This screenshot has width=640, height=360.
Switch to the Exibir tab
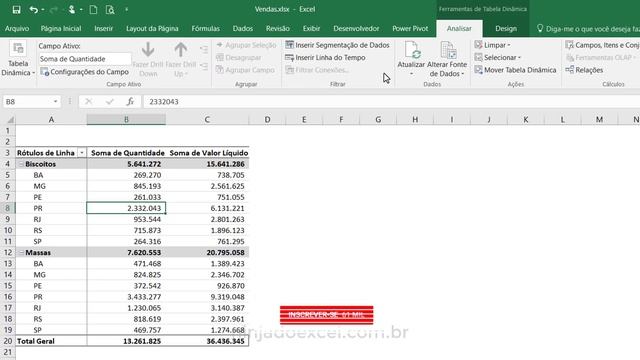pyautogui.click(x=311, y=29)
